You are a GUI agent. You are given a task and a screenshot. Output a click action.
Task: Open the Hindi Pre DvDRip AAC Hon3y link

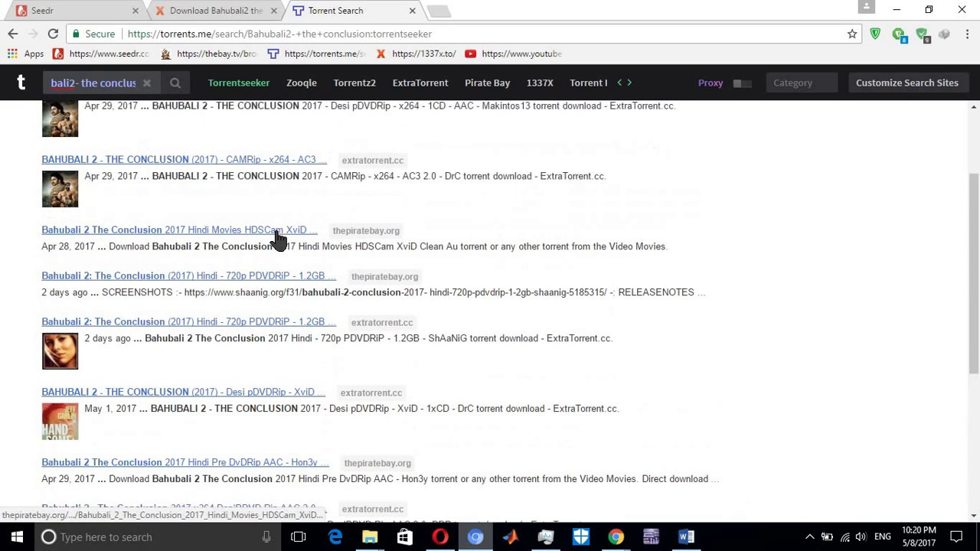[185, 463]
